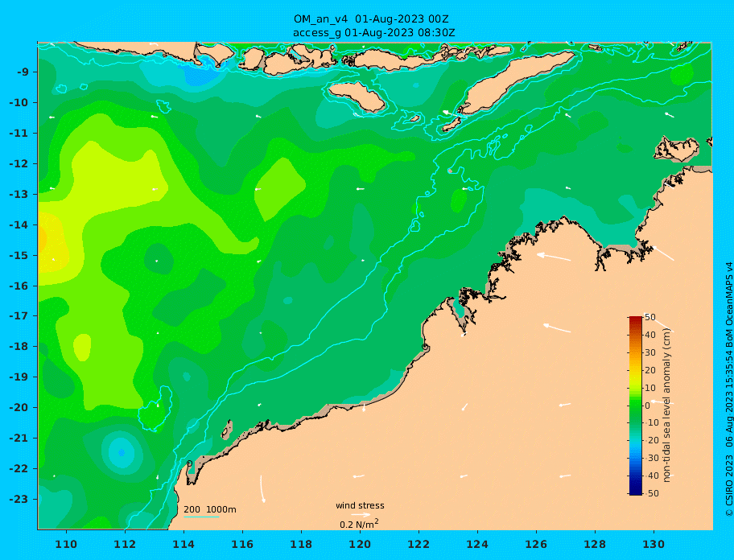Click the longitude label 128
This screenshot has width=734, height=560.
(x=595, y=544)
